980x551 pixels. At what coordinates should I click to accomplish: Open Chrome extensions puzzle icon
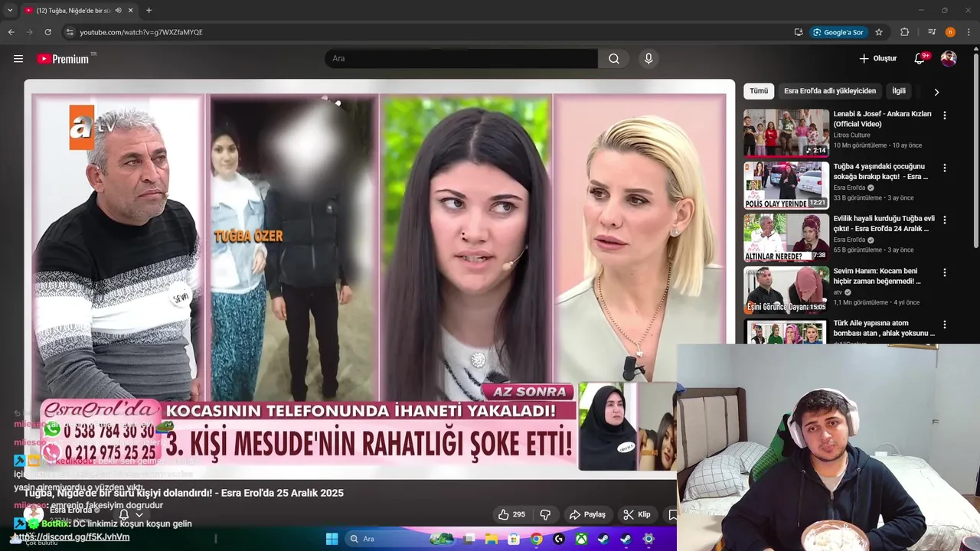904,32
